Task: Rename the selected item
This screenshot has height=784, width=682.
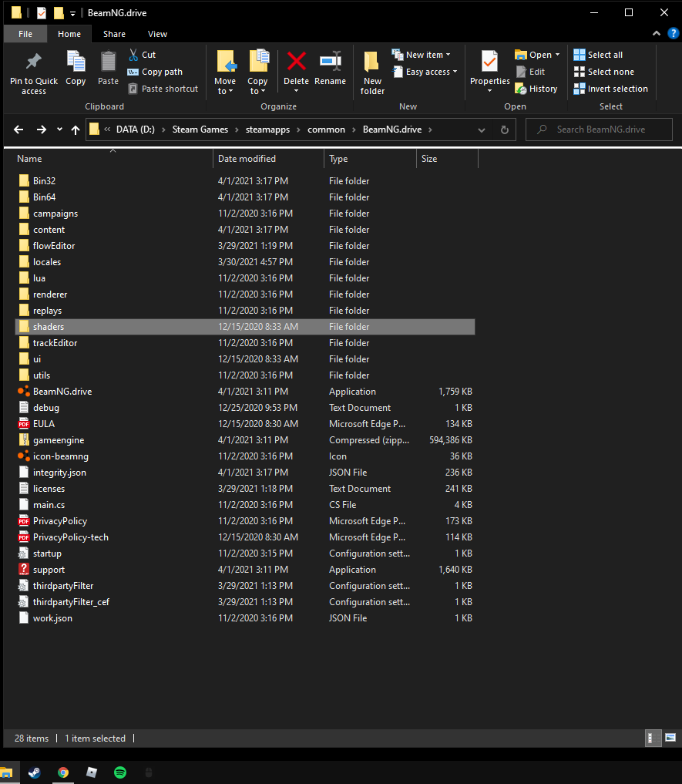Action: coord(330,67)
